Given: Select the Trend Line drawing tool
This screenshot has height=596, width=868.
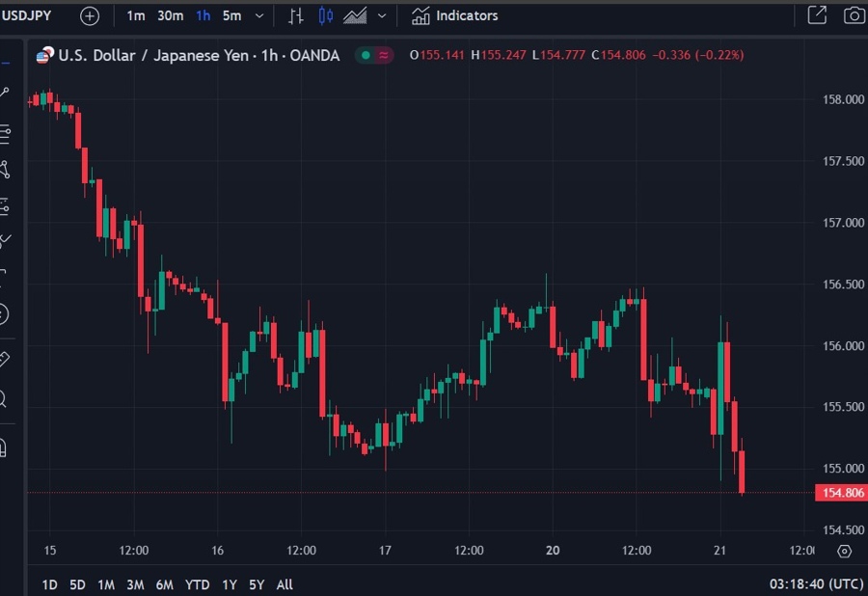Looking at the screenshot, I should (x=5, y=93).
